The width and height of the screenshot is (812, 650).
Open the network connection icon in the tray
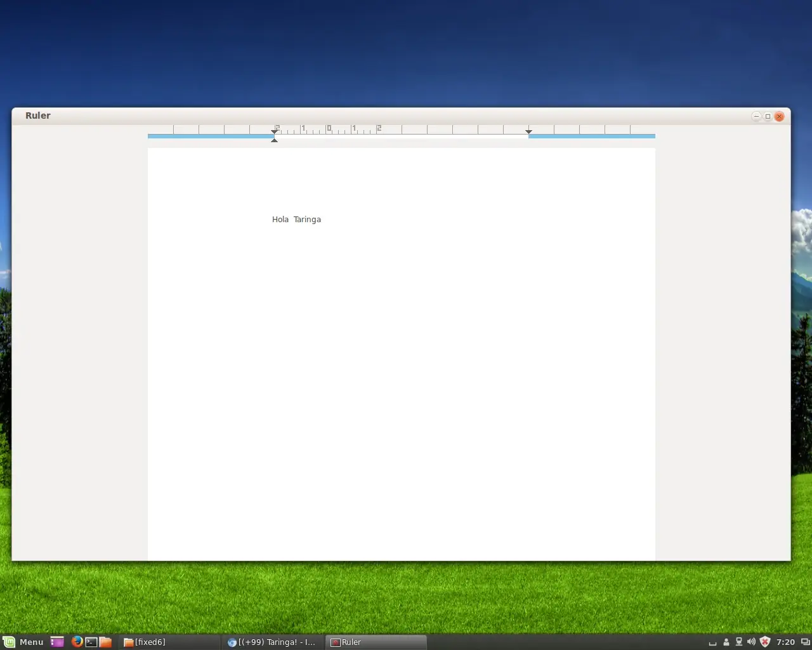pos(739,642)
